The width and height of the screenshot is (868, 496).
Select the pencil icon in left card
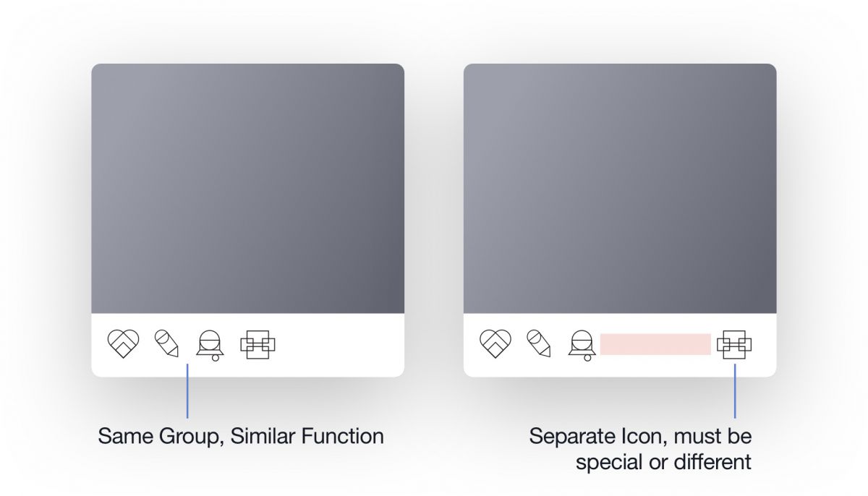tap(167, 343)
